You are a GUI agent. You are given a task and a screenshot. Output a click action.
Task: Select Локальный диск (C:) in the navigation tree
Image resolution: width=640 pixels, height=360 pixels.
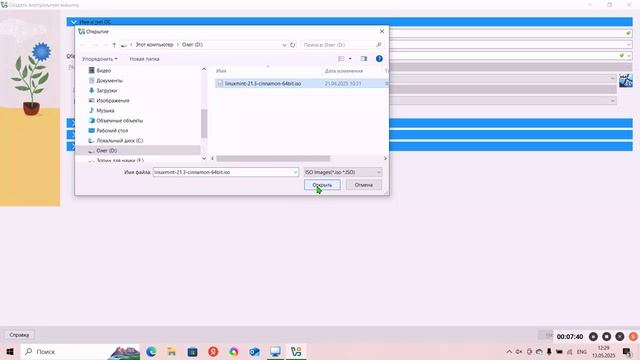point(120,140)
